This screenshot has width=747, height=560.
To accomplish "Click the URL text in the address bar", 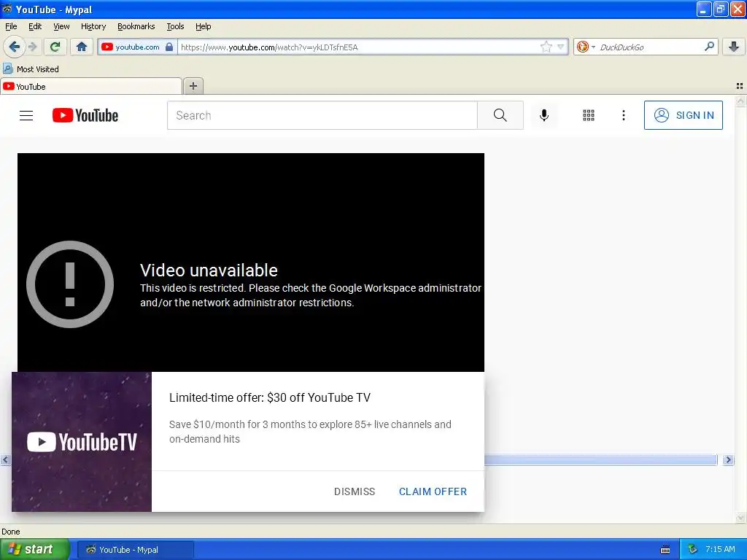I will tap(269, 47).
